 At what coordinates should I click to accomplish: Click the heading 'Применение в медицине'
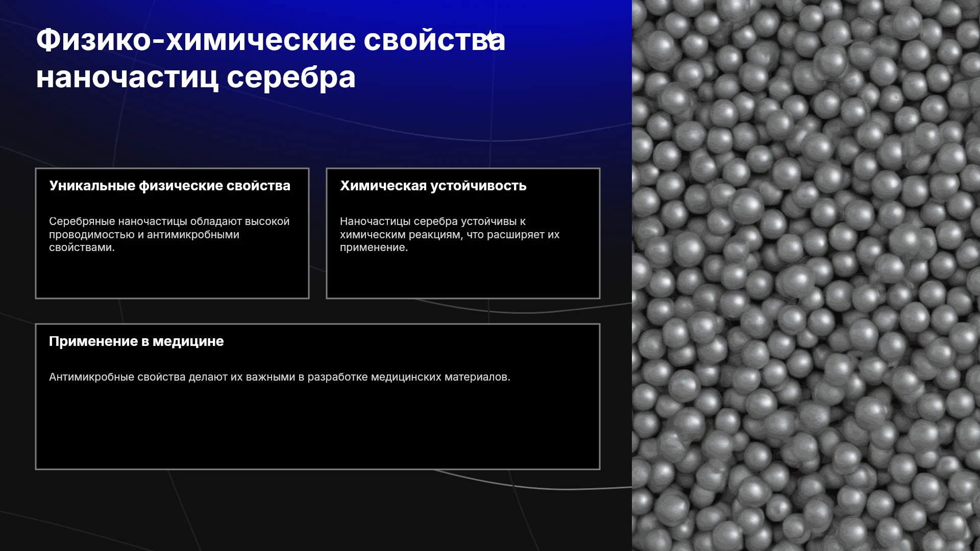click(x=136, y=341)
